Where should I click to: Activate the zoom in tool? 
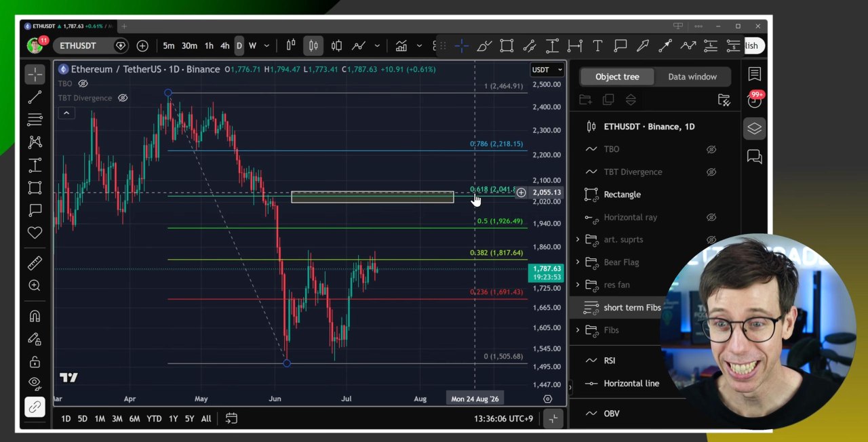[x=35, y=285]
